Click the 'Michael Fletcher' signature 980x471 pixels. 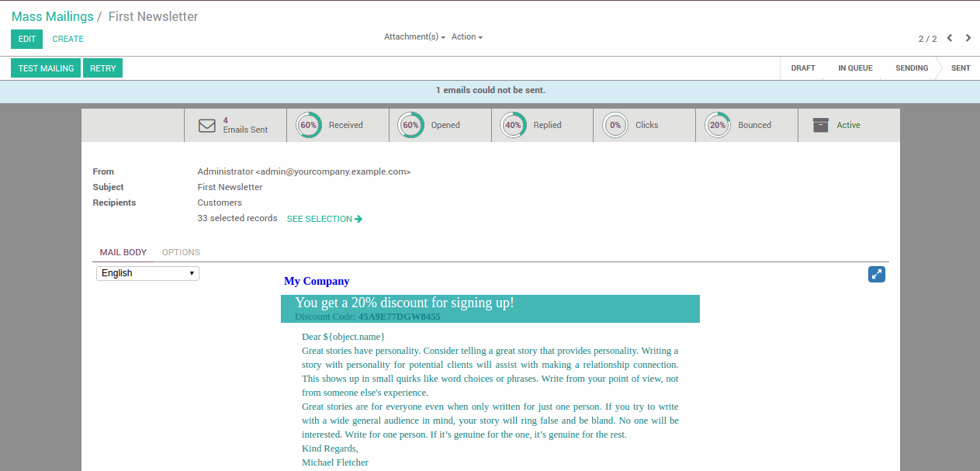335,462
